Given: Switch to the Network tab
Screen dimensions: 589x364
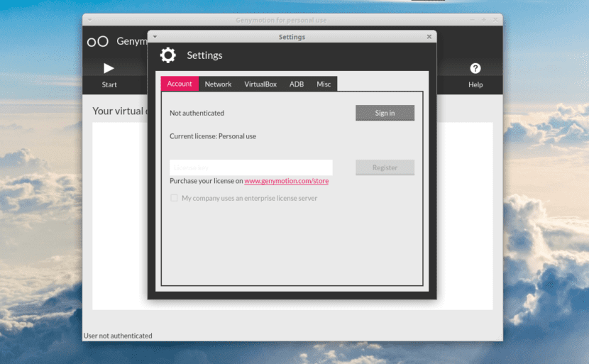Looking at the screenshot, I should [218, 84].
